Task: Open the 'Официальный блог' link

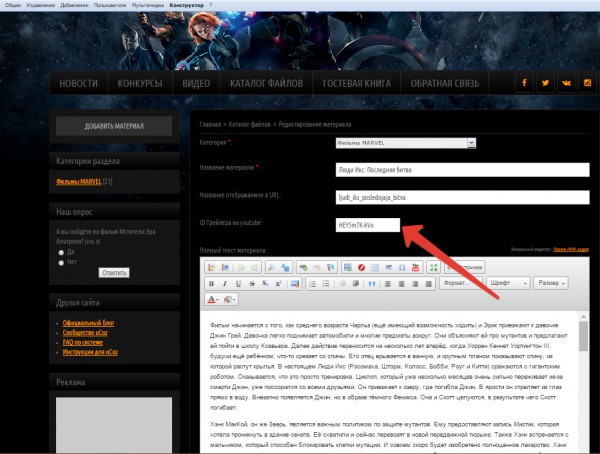Action: pyautogui.click(x=88, y=323)
